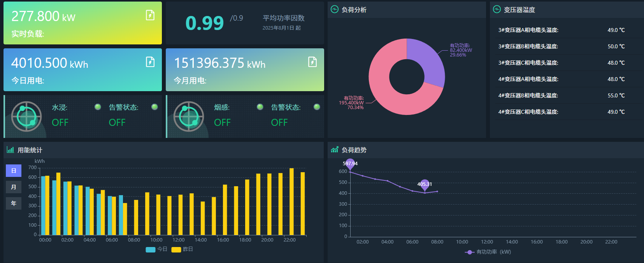Image resolution: width=644 pixels, height=263 pixels.
Task: Toggle the 昨日 legend series
Action: tap(182, 249)
